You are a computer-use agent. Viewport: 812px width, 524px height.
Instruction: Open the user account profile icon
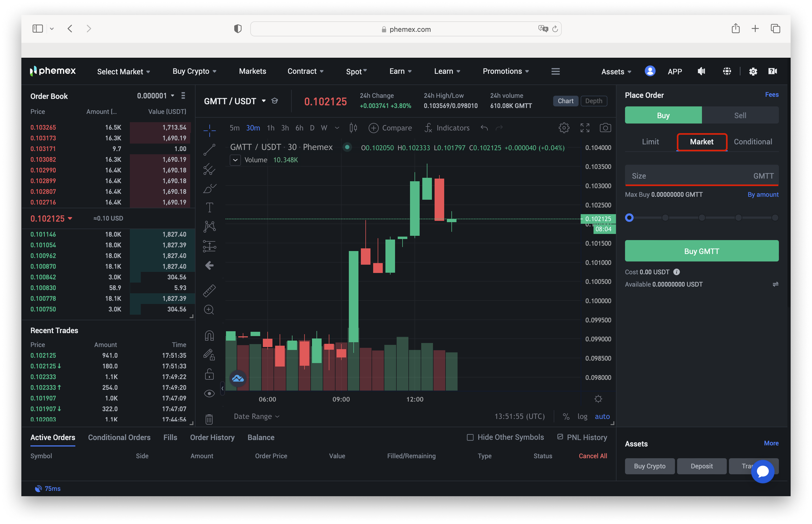[650, 71]
